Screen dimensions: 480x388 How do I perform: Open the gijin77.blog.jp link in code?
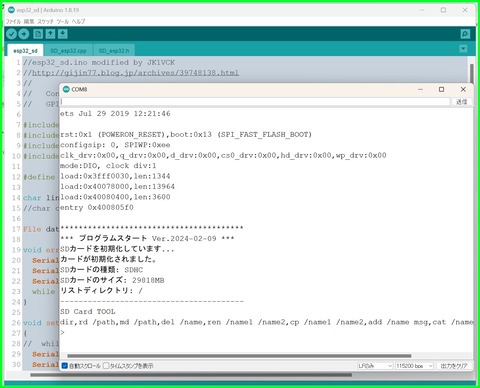135,73
